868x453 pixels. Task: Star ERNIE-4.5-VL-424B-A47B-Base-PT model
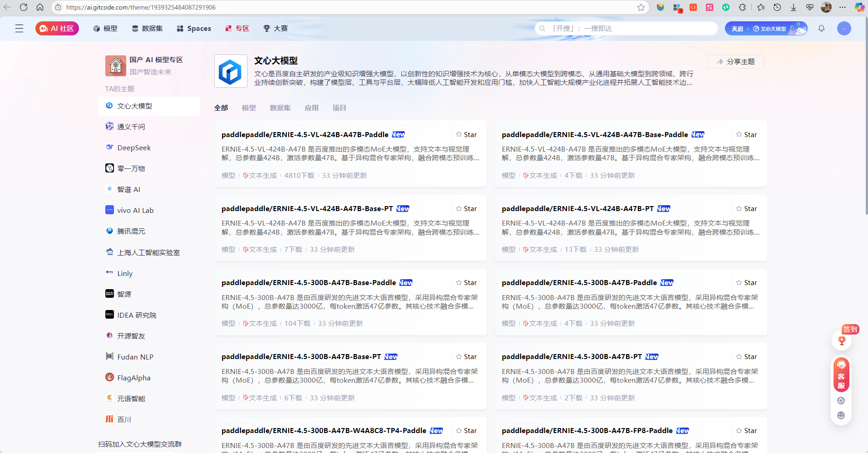pyautogui.click(x=466, y=209)
